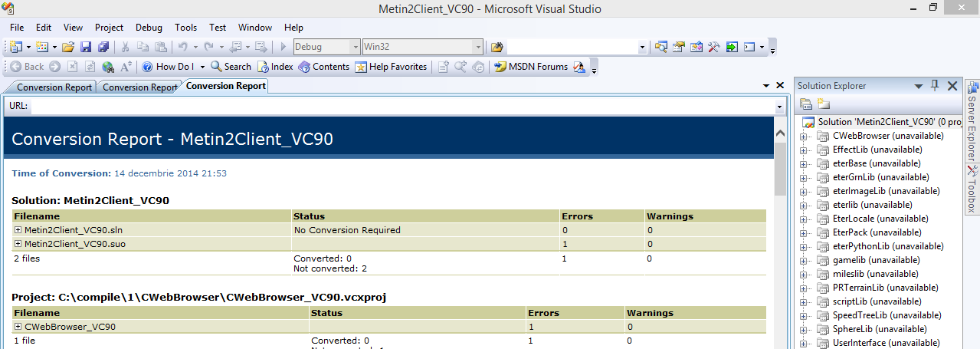Open help Contents
The image size is (980, 349).
324,67
